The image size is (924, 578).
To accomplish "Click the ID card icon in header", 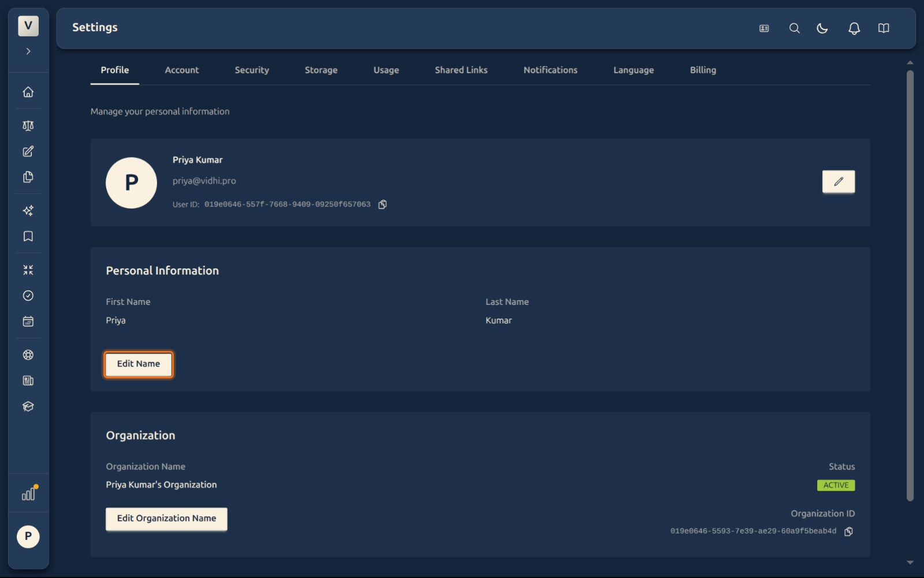I will pos(764,28).
